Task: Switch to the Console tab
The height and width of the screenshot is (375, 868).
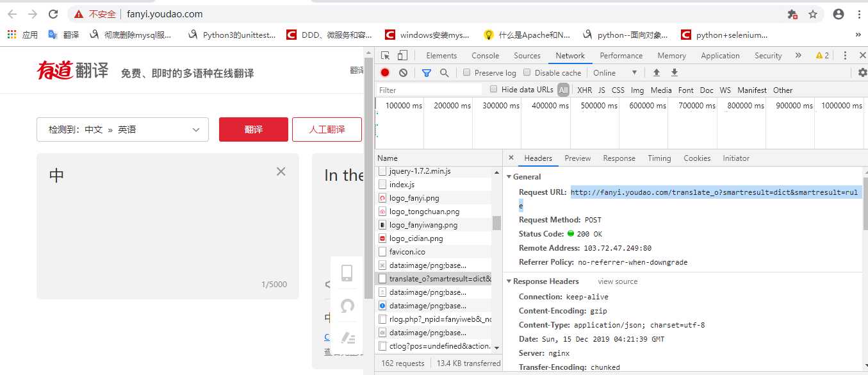Action: coord(485,55)
